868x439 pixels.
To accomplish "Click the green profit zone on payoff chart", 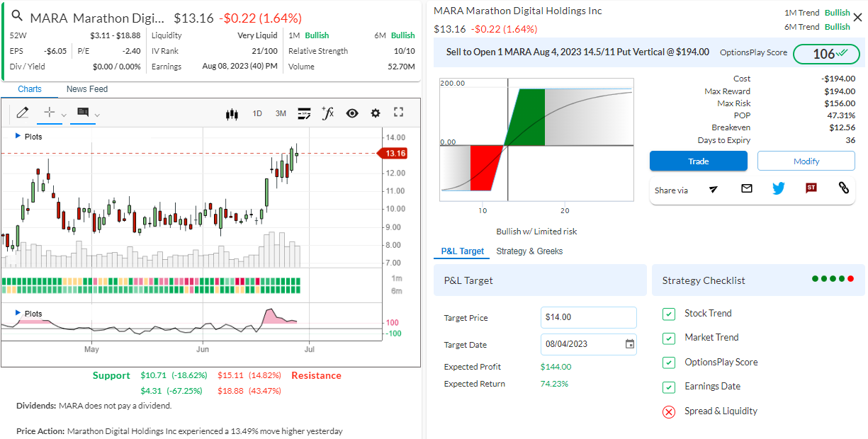I will coord(527,118).
